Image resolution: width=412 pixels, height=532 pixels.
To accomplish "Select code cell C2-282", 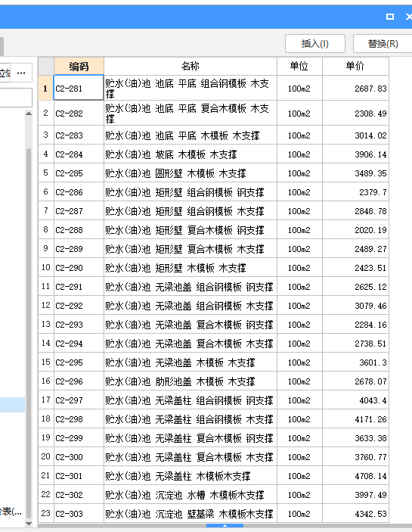I will click(x=79, y=113).
